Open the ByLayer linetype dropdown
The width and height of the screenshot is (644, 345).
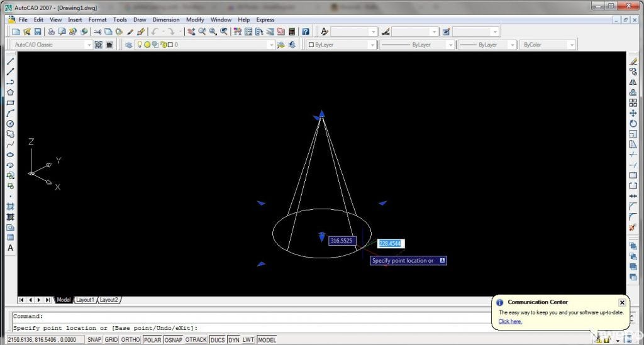tap(450, 45)
